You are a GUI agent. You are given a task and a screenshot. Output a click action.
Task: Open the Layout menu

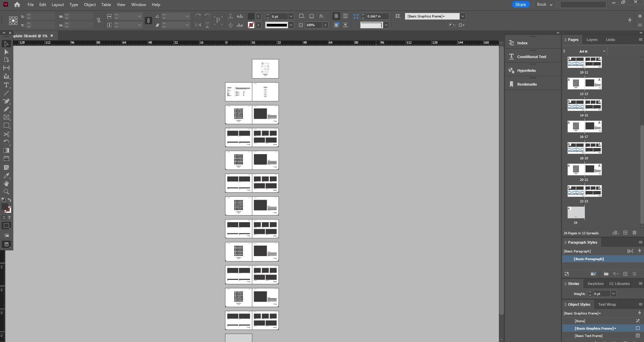pos(57,5)
